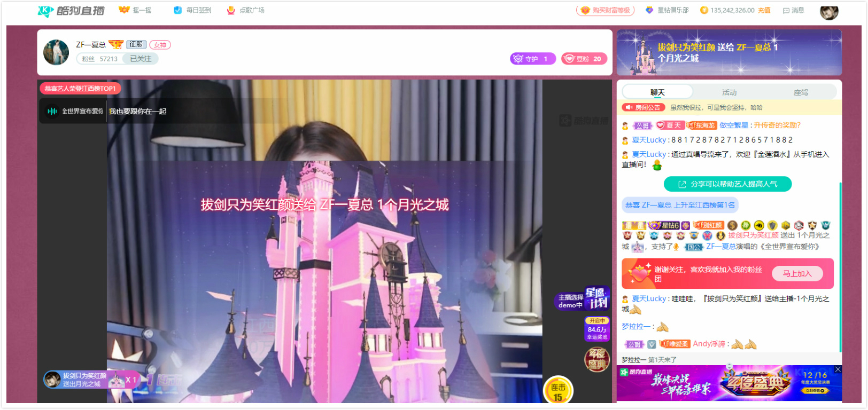Click the 购买财富等级 badge
This screenshot has width=868, height=410.
[605, 10]
